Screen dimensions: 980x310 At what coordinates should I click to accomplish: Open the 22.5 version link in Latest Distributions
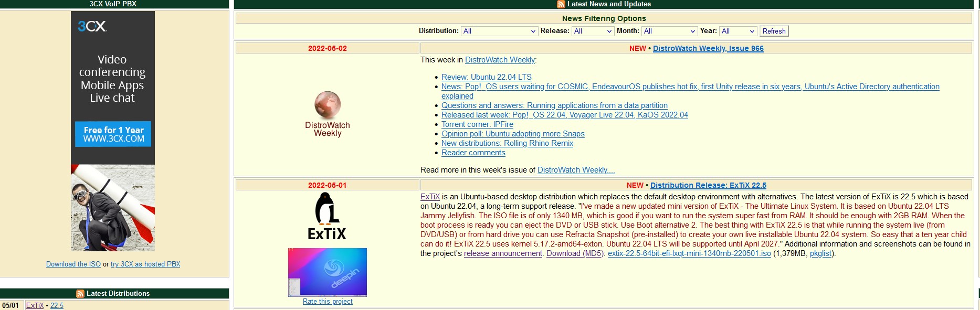pos(57,305)
